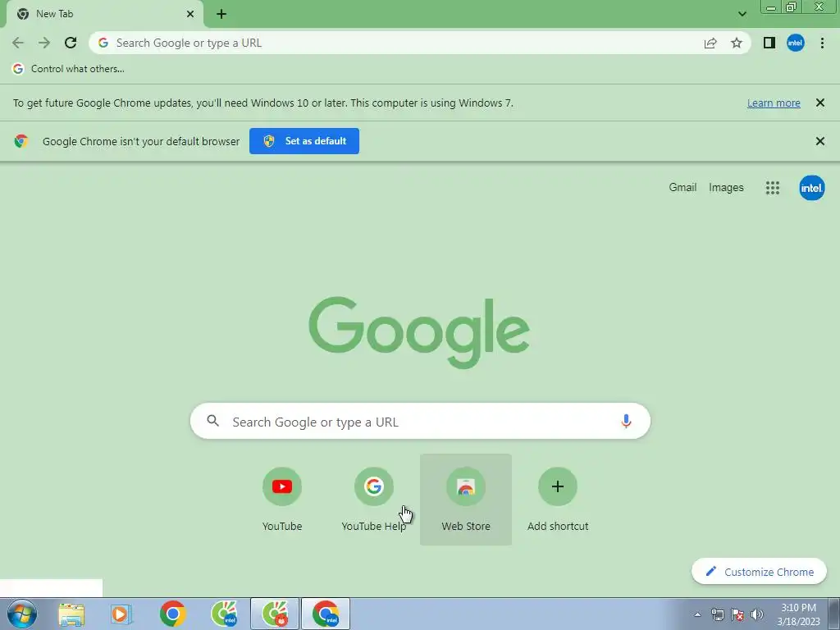This screenshot has width=840, height=630.
Task: Expand the tab search dropdown arrow
Action: pos(742,14)
